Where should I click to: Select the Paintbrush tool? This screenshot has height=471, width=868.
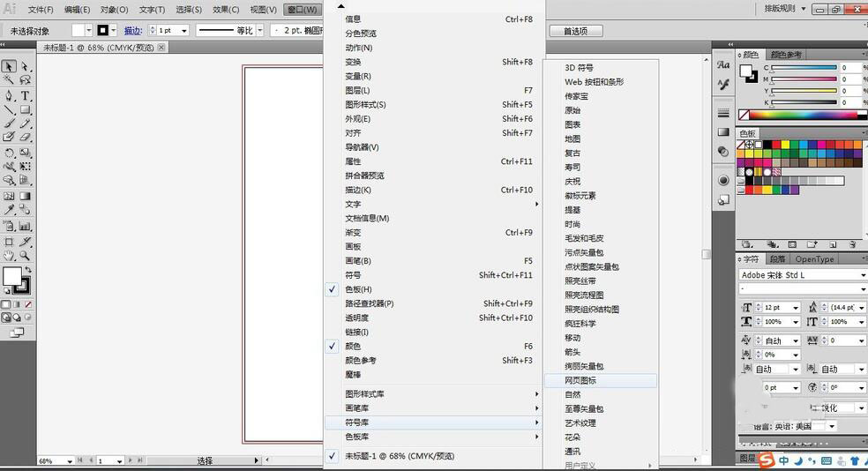point(9,123)
